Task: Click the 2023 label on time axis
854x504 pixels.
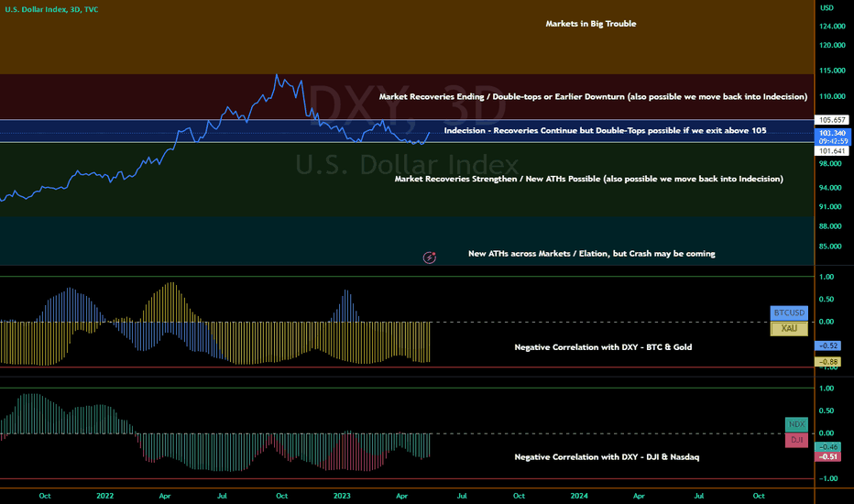Action: [x=342, y=496]
